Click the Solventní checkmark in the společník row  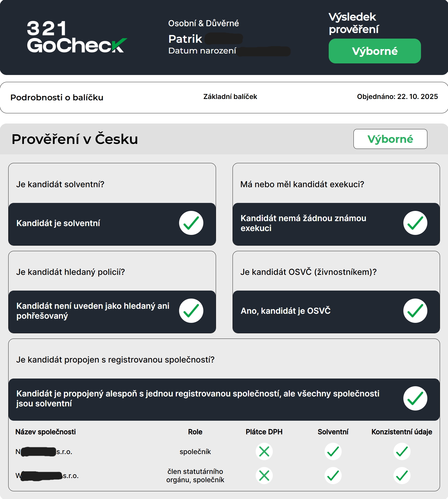[x=333, y=452]
